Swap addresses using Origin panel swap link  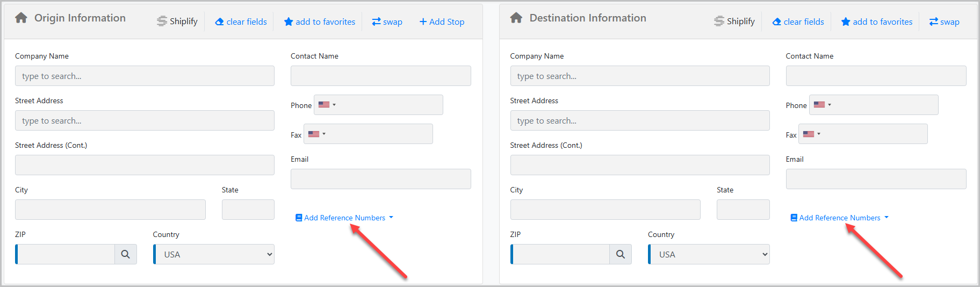[387, 21]
